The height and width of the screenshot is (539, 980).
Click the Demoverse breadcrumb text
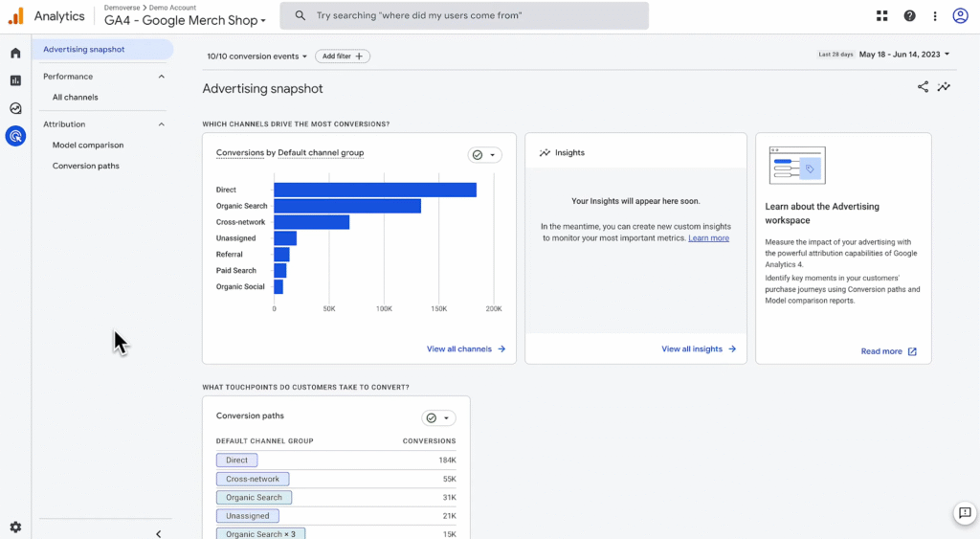122,8
